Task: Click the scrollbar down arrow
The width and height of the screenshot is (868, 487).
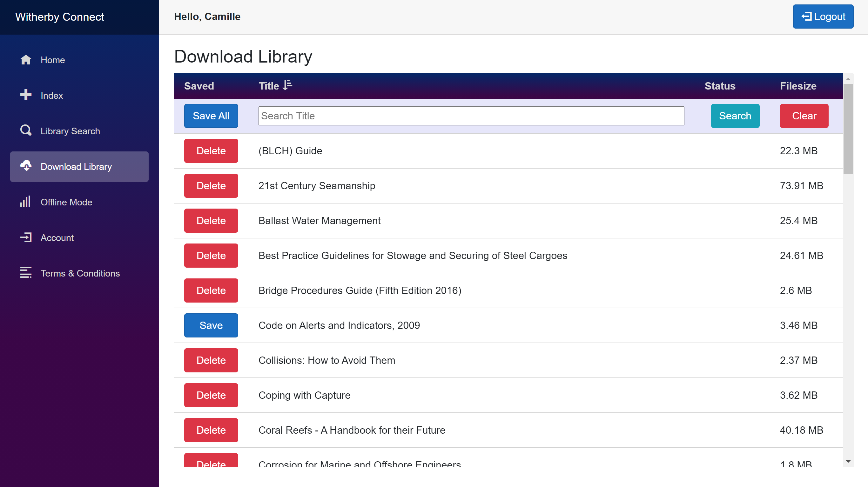Action: pos(848,461)
